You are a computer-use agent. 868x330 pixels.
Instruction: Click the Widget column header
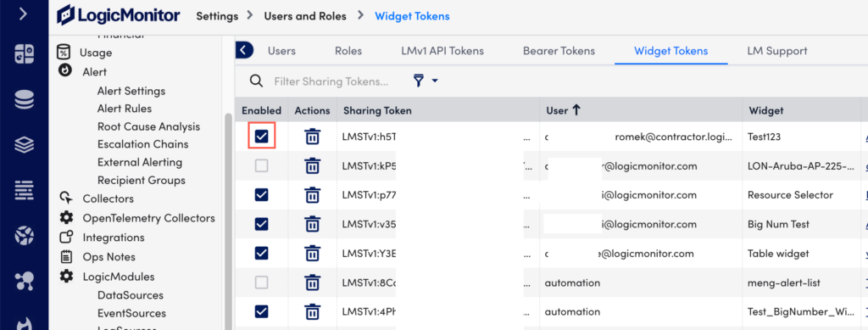coord(766,110)
